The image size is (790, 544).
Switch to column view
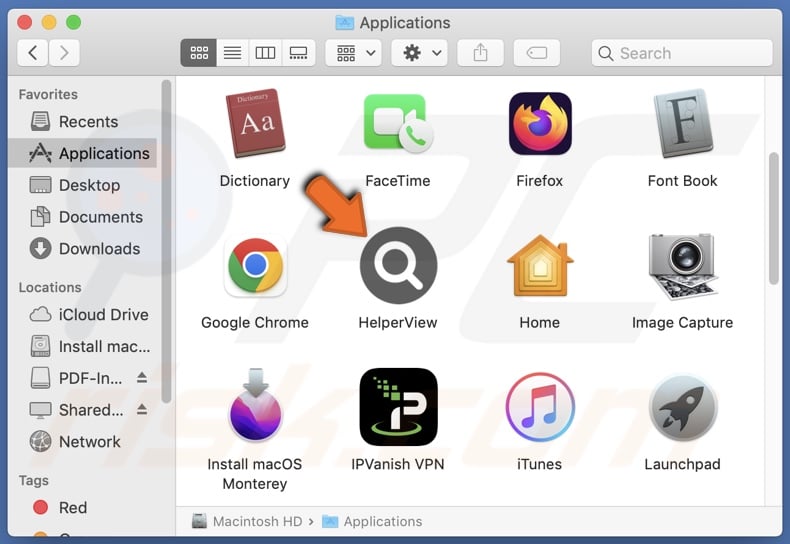coord(265,53)
